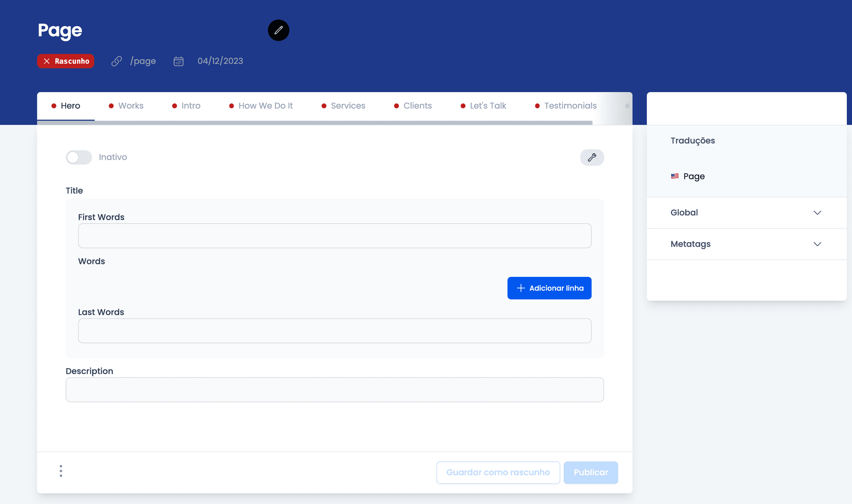Click the calendar icon beside the date
Image resolution: width=852 pixels, height=504 pixels.
pyautogui.click(x=179, y=61)
